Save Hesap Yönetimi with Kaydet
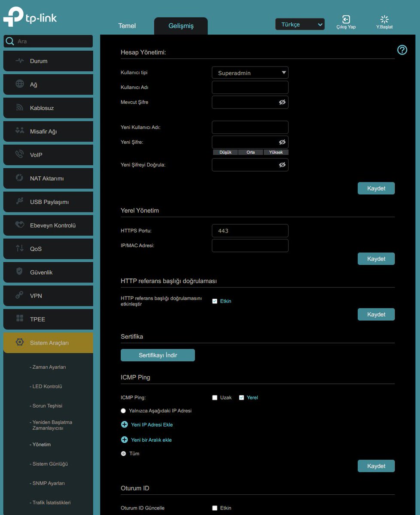420x515 pixels. point(376,188)
